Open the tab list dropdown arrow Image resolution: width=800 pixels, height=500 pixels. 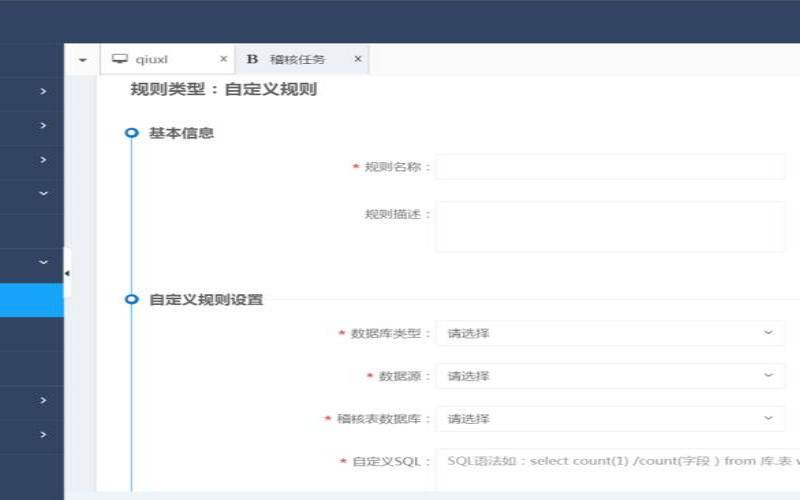point(83,60)
